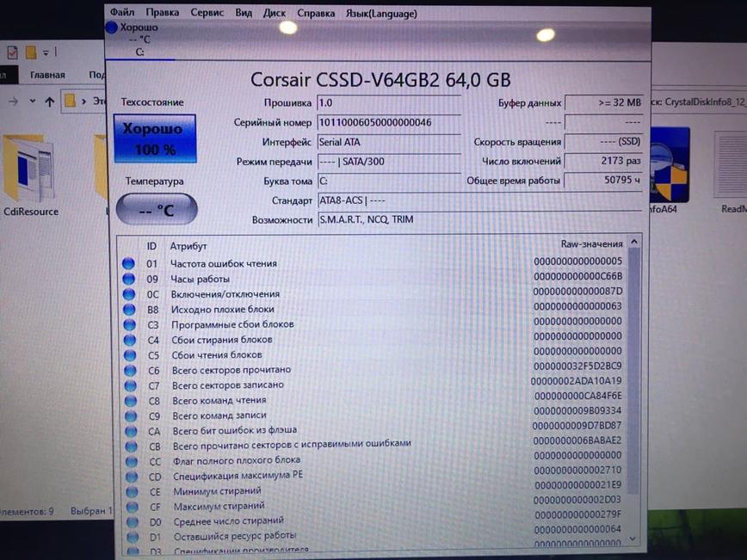747x560 pixels.
Task: Click the blue health status icon next to Хорошо
Action: (x=112, y=28)
